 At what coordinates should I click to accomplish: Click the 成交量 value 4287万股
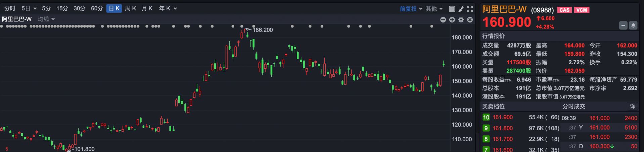[x=519, y=46]
